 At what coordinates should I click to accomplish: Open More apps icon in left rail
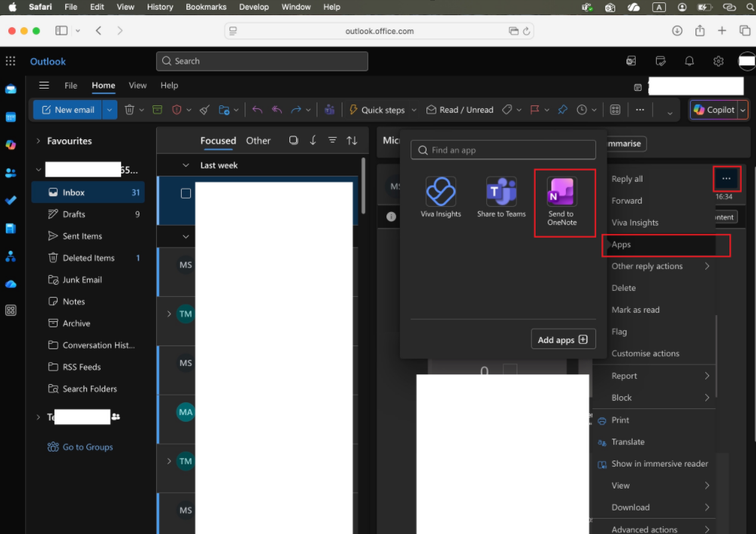[x=11, y=311]
